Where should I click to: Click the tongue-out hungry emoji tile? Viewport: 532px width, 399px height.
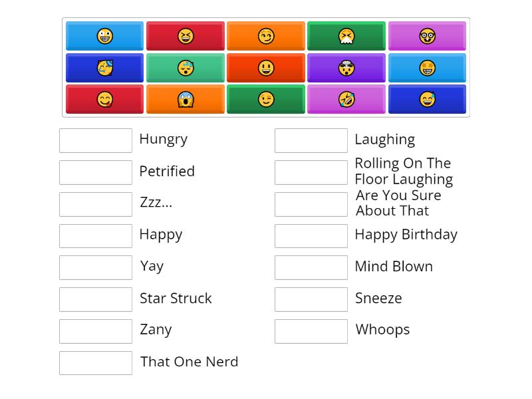(105, 98)
